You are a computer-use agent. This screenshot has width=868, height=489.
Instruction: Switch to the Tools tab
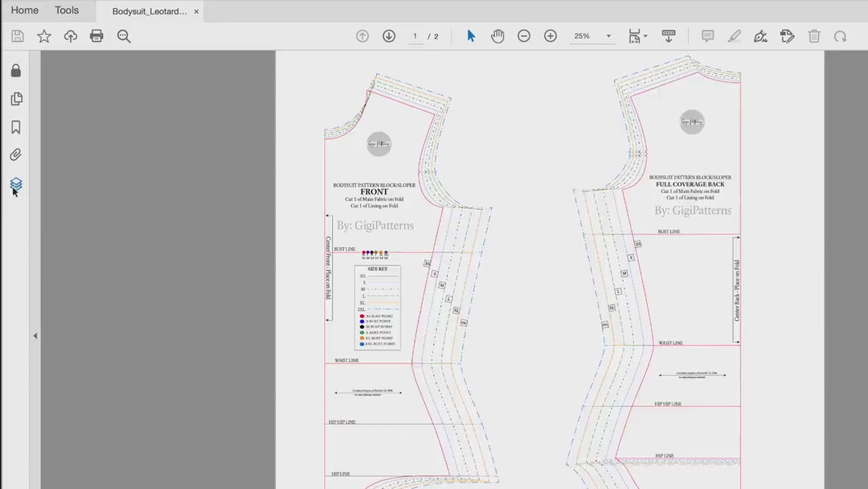[66, 10]
